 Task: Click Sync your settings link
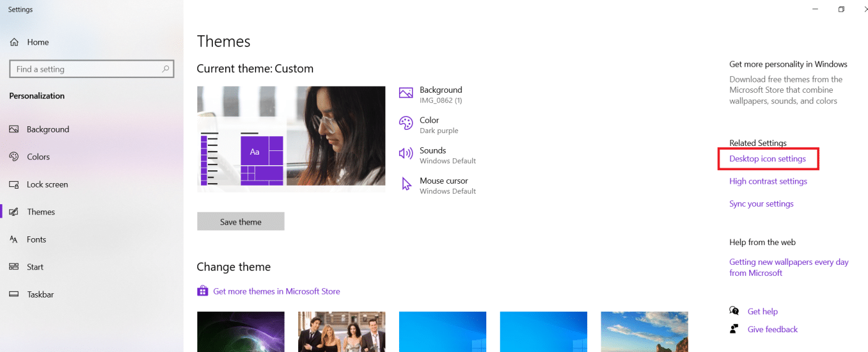[761, 204]
